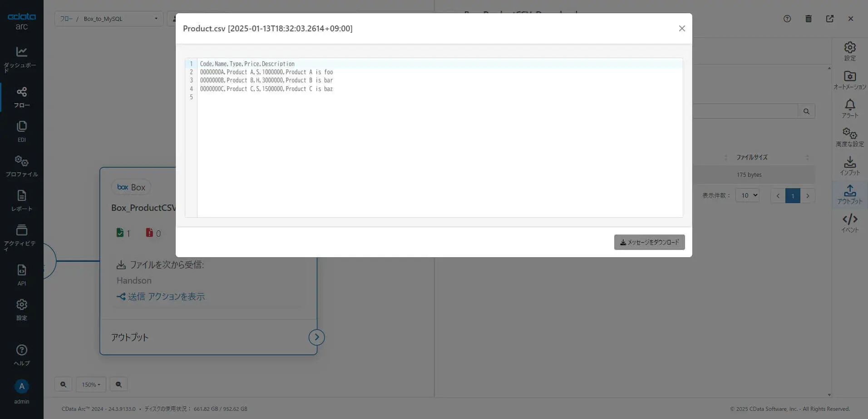Zoom out on the flow canvas

[118, 384]
